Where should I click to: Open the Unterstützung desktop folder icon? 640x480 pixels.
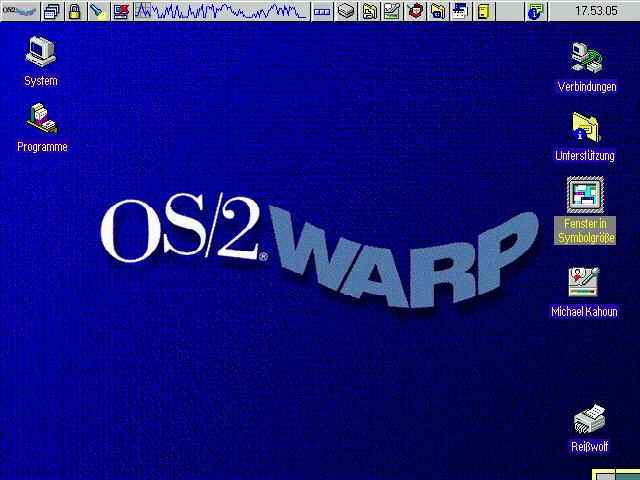click(586, 127)
